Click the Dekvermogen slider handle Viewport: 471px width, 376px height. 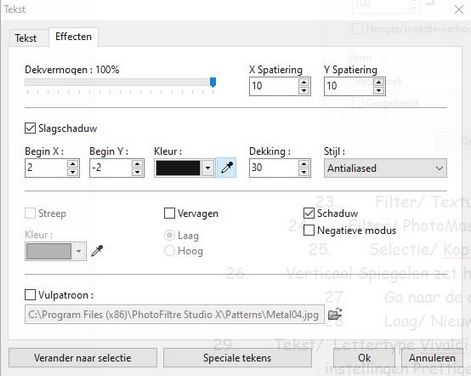pyautogui.click(x=213, y=82)
